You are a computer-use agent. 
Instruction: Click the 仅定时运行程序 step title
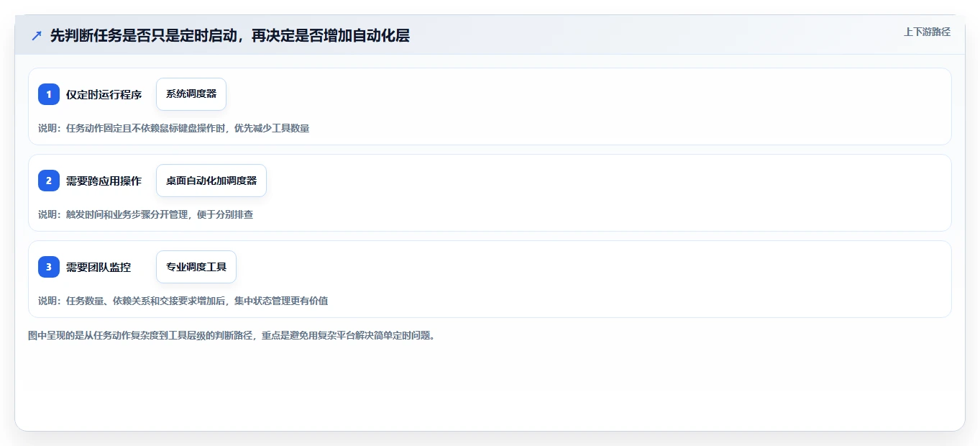pos(104,94)
